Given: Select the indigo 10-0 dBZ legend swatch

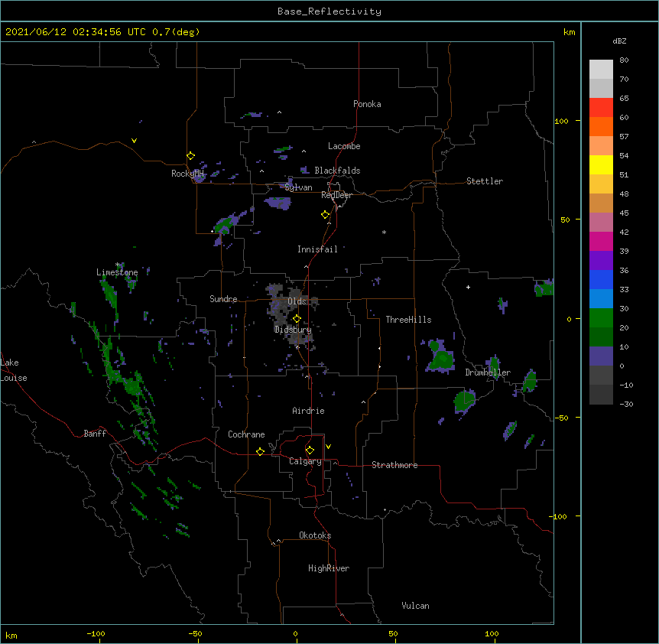Looking at the screenshot, I should [601, 356].
